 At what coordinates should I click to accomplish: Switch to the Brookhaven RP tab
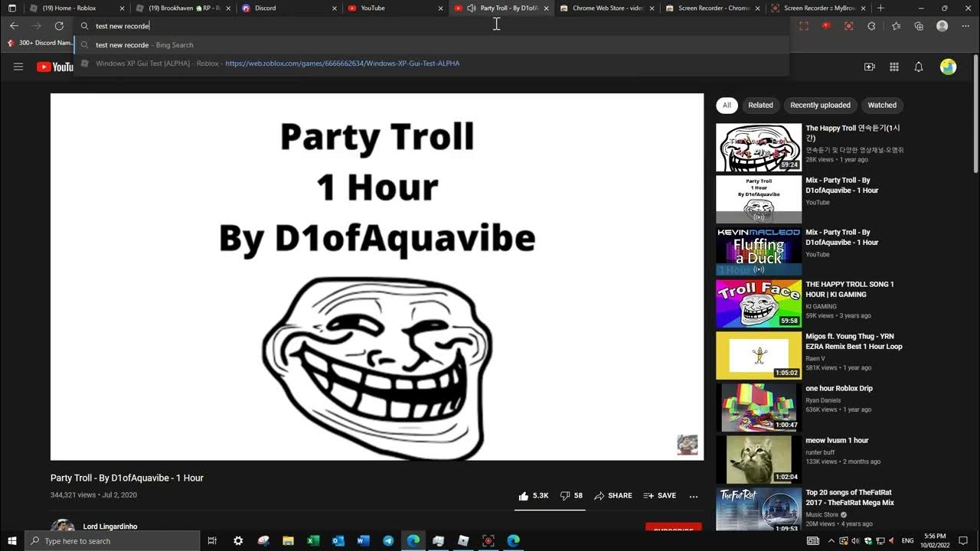click(x=184, y=8)
